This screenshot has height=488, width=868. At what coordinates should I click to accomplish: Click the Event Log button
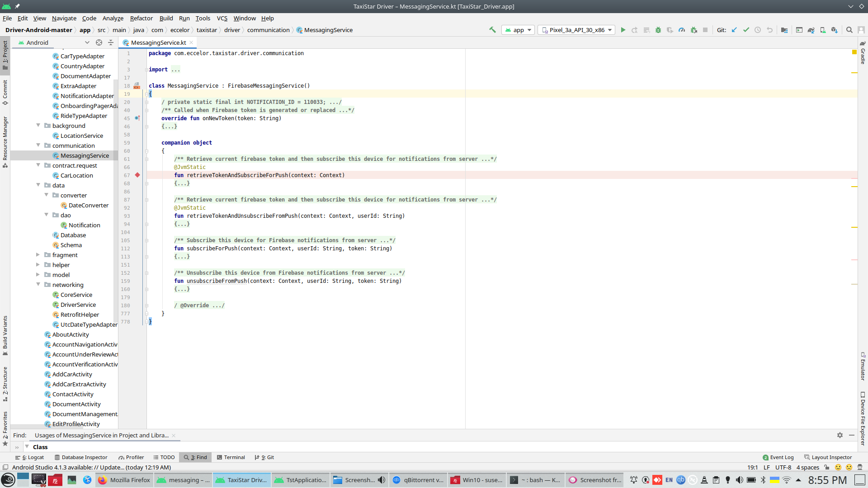pyautogui.click(x=778, y=457)
